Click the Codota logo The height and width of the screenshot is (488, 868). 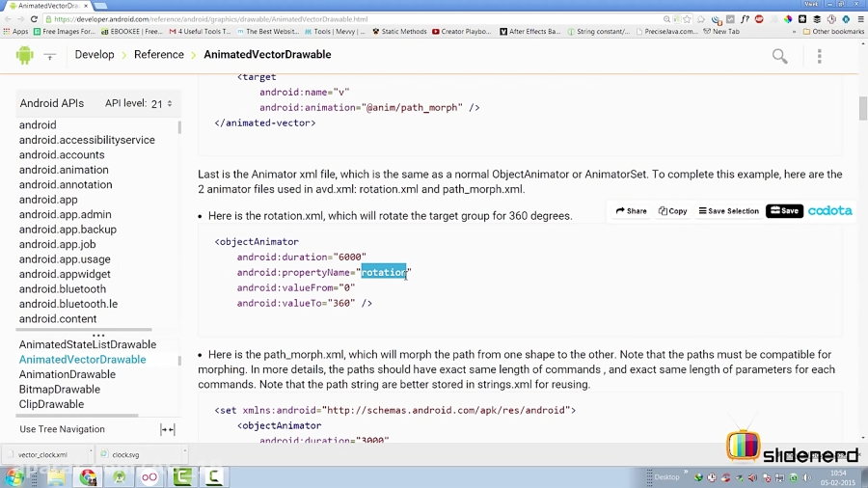click(x=829, y=211)
